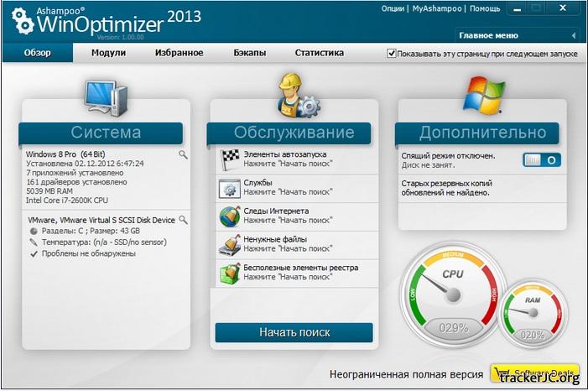
Task: Expand the Главное меню arrow
Action: pyautogui.click(x=574, y=35)
